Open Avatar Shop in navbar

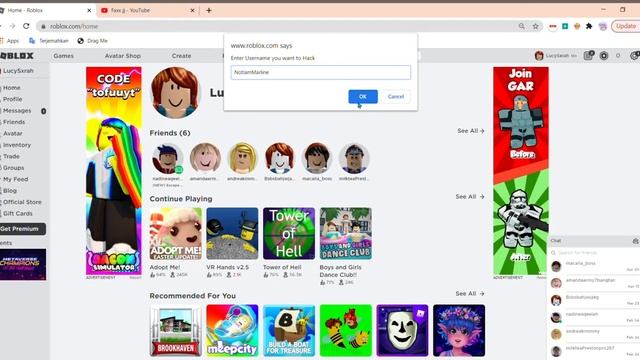coord(122,56)
